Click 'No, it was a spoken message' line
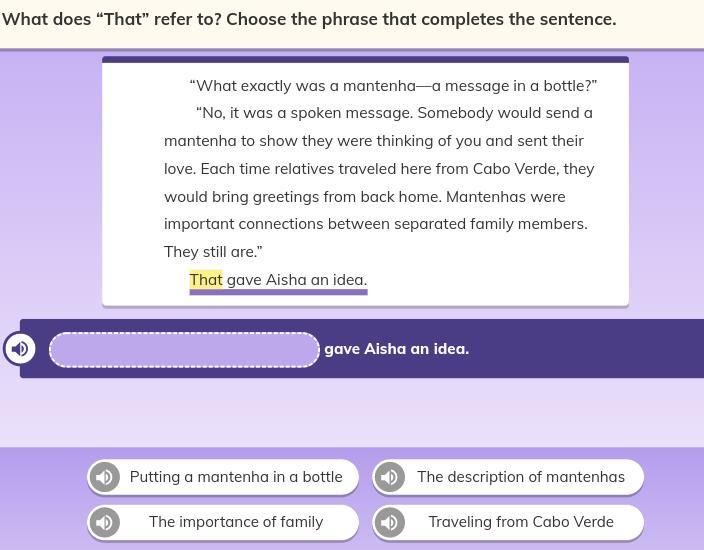The width and height of the screenshot is (704, 550). click(304, 113)
